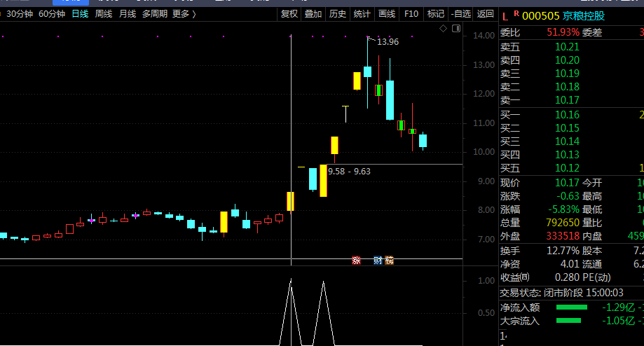The image size is (644, 346).
Task: Click the 外盘 value 333518
Action: point(563,237)
